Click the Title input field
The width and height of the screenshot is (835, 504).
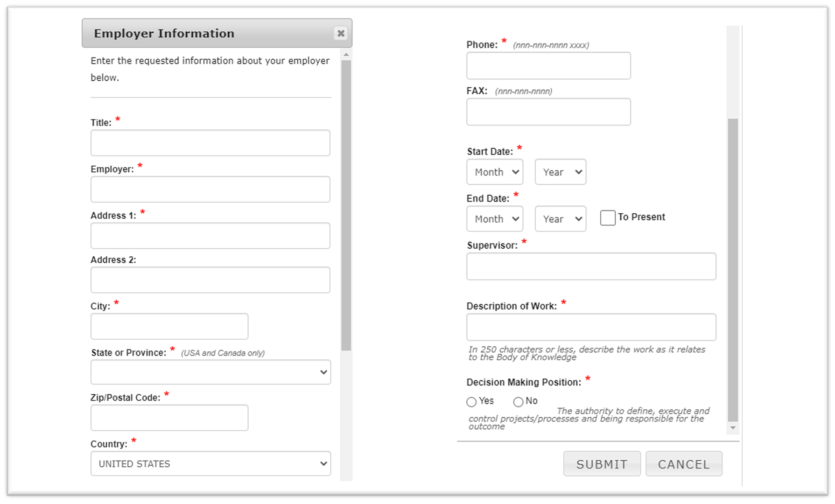tap(211, 143)
